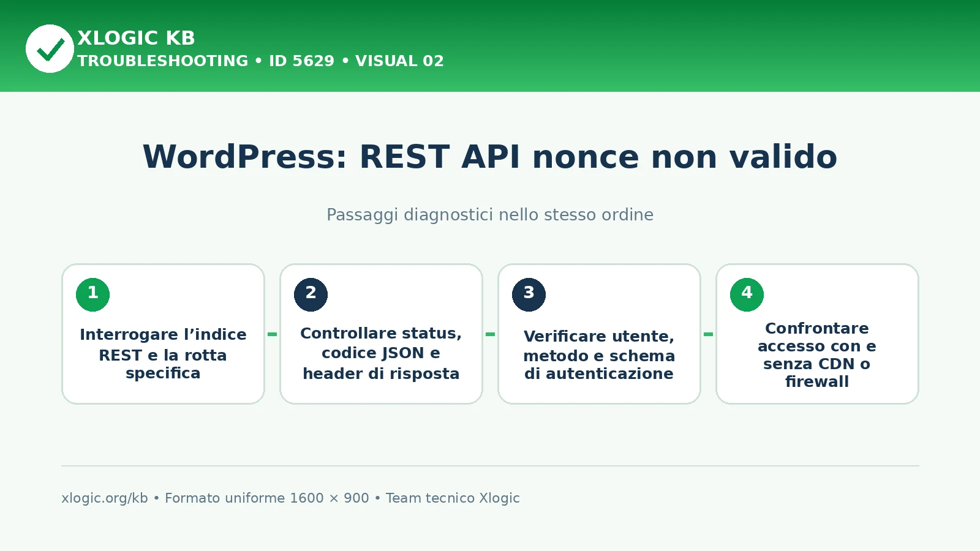Viewport: 980px width, 551px height.
Task: Click the green step 1 circle
Action: click(92, 294)
